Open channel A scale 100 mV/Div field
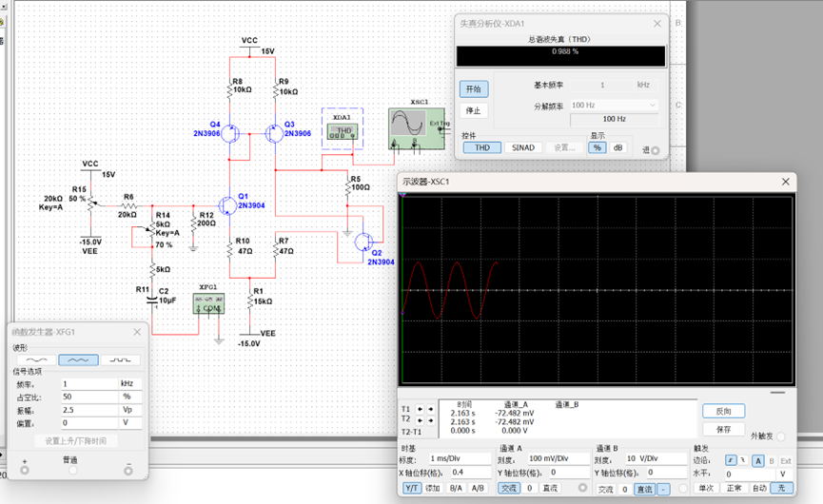 [x=558, y=458]
